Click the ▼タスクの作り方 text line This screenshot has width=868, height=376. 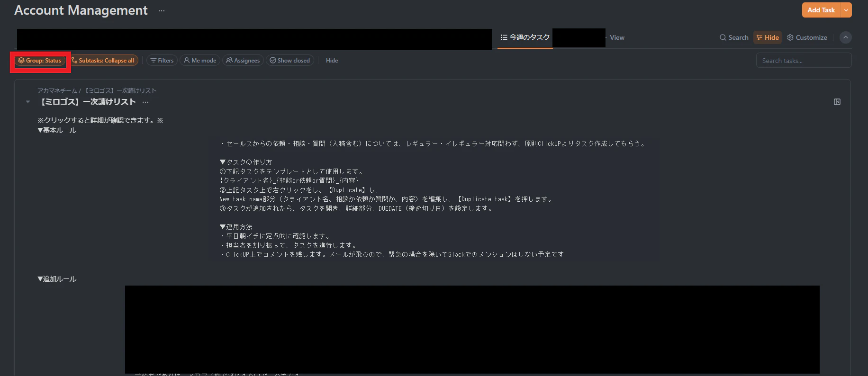pyautogui.click(x=246, y=162)
